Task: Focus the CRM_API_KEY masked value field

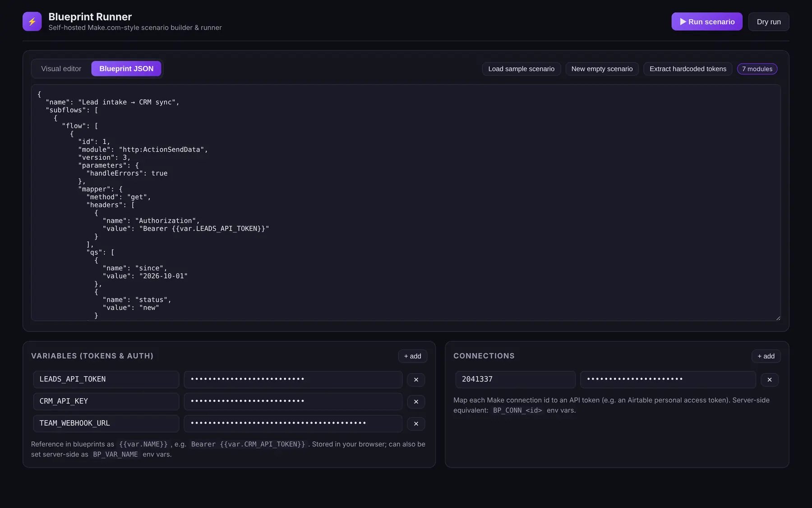Action: pos(293,401)
